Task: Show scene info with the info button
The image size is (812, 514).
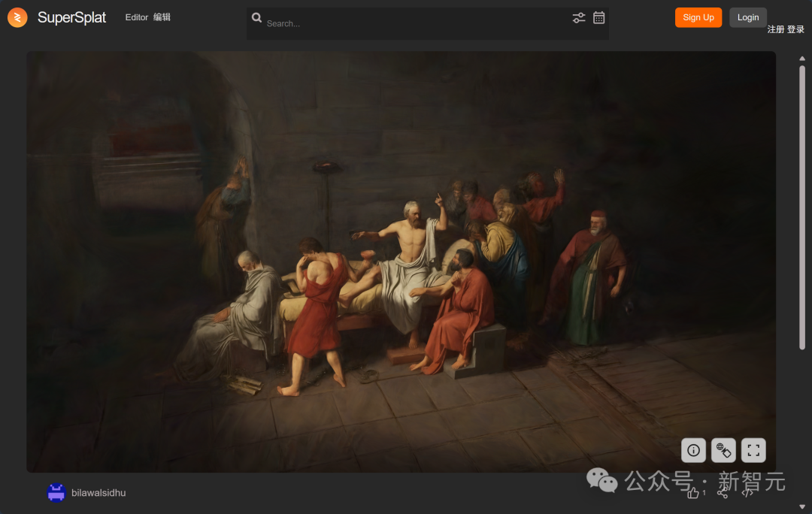Action: click(x=693, y=450)
